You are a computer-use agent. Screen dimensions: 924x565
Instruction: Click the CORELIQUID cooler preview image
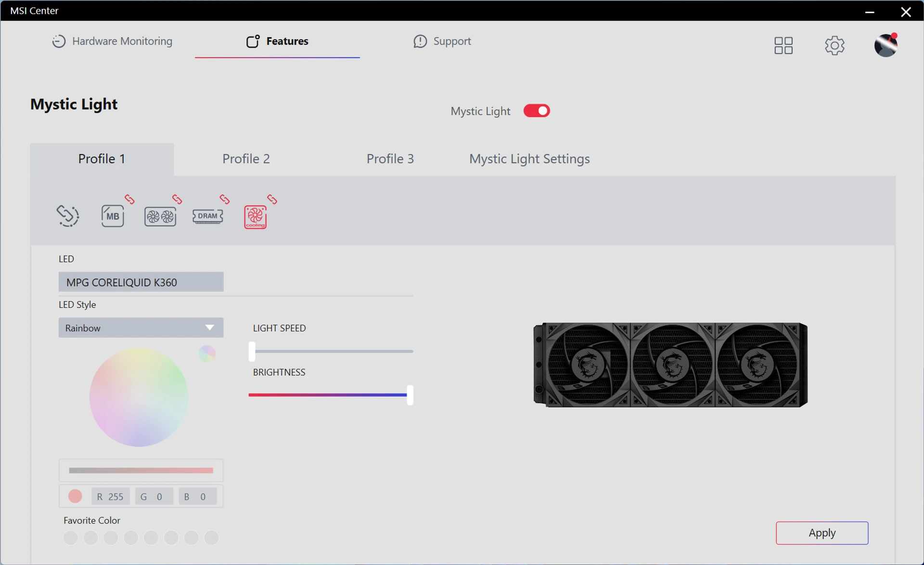(x=670, y=365)
